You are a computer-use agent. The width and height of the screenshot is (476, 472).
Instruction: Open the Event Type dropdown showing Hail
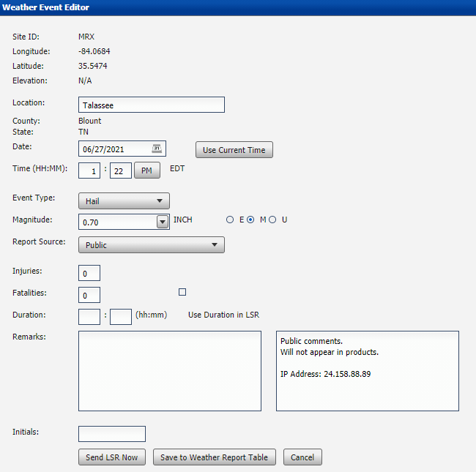tap(124, 201)
